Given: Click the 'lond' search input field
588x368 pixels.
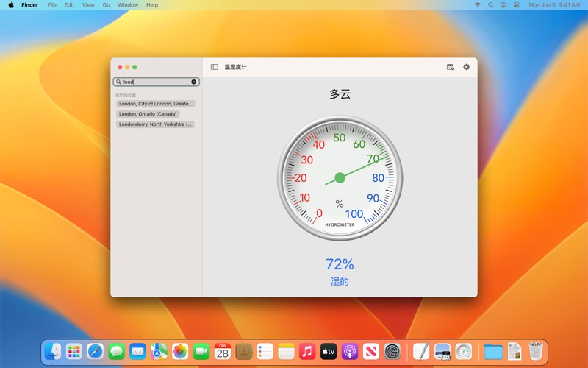Looking at the screenshot, I should [x=156, y=82].
